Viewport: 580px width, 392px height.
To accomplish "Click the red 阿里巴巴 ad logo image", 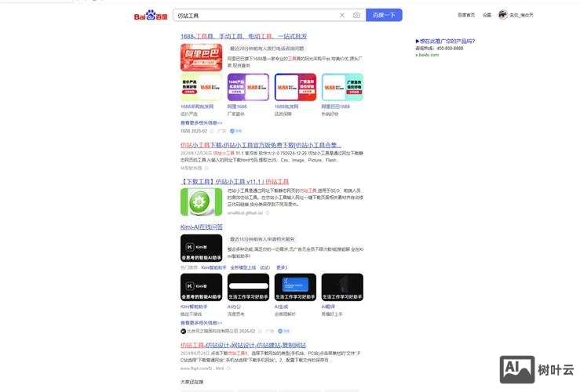I will tap(201, 57).
